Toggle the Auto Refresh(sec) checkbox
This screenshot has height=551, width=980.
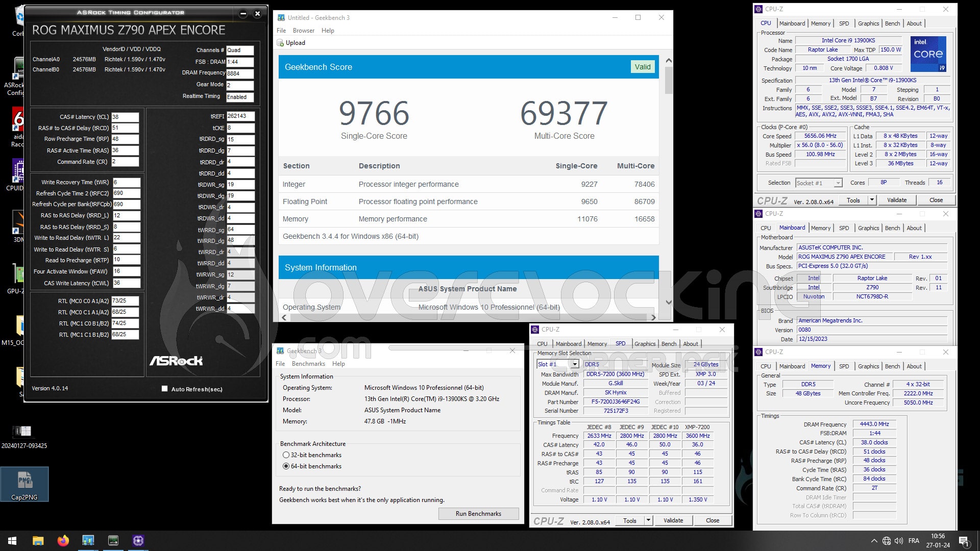click(164, 389)
